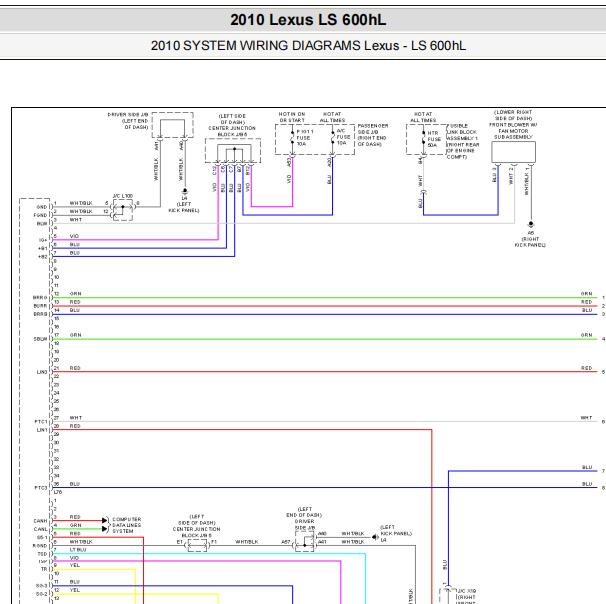Select the 'J/C X19' connector label
This screenshot has height=604, width=606.
pos(466,591)
